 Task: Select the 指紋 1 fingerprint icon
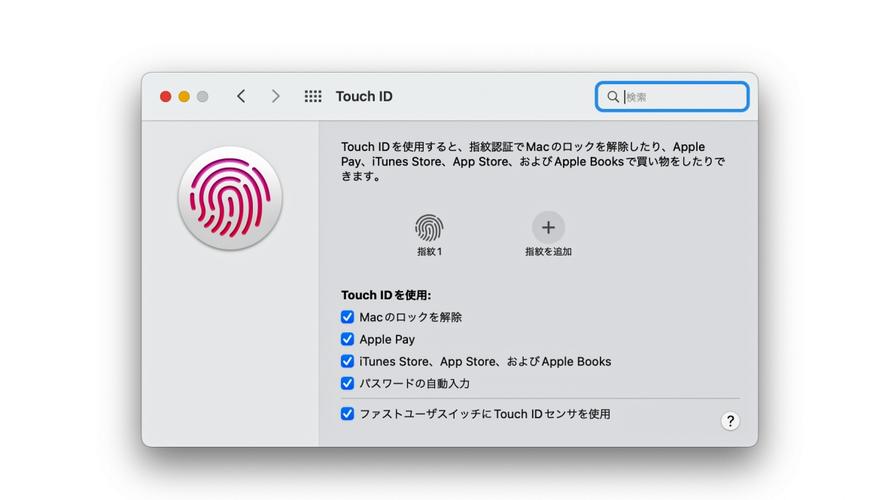(x=429, y=227)
